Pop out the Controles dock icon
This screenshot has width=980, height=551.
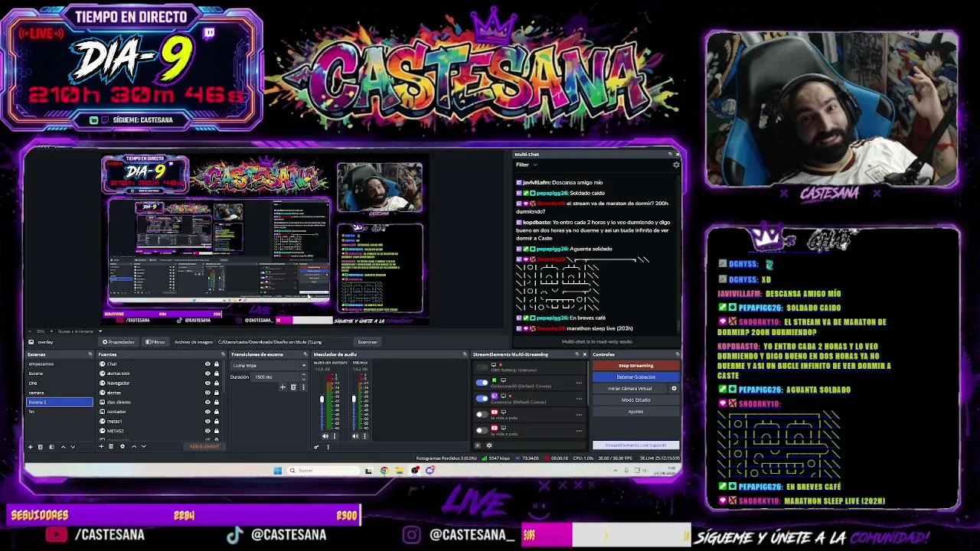point(678,354)
